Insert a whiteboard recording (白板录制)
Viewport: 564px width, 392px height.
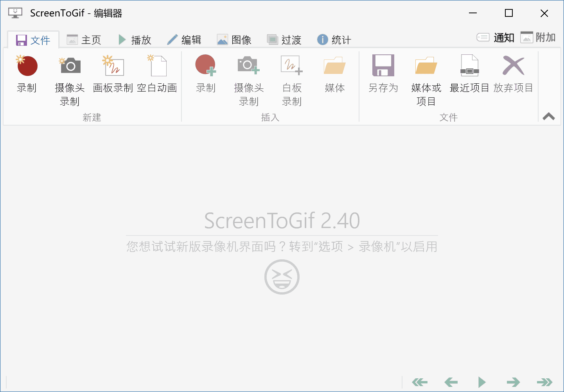[292, 81]
